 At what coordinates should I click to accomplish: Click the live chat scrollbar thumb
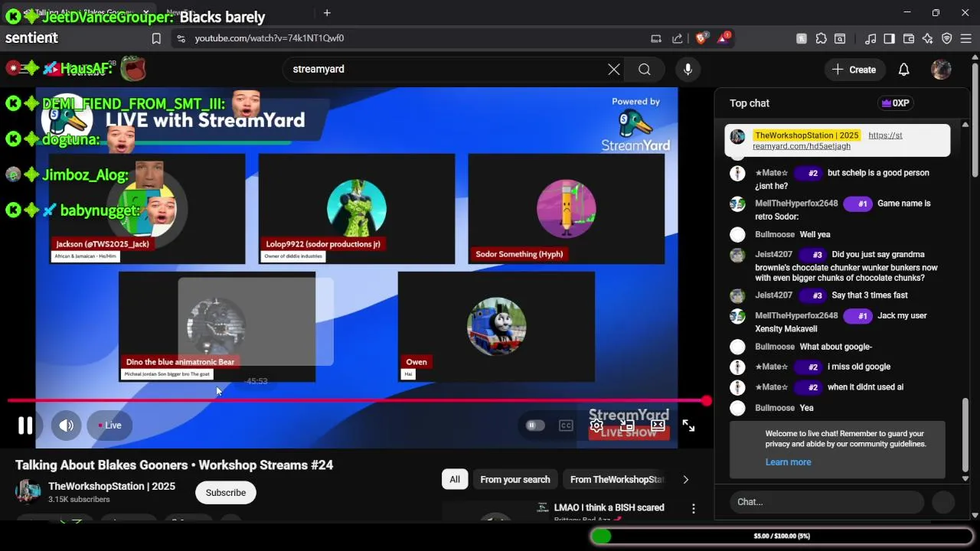(965, 436)
